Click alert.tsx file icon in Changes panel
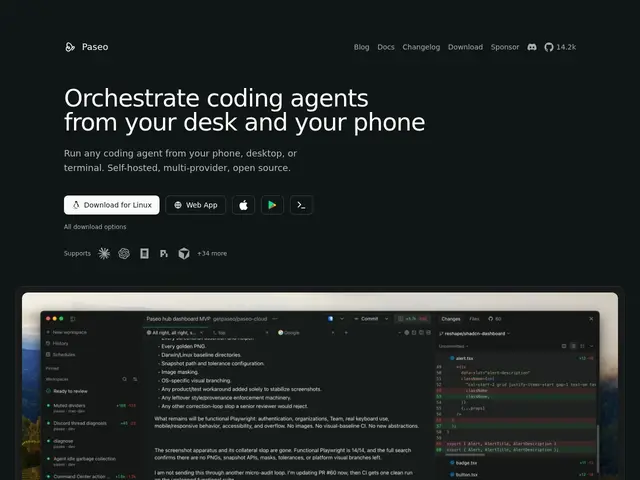 click(x=452, y=358)
